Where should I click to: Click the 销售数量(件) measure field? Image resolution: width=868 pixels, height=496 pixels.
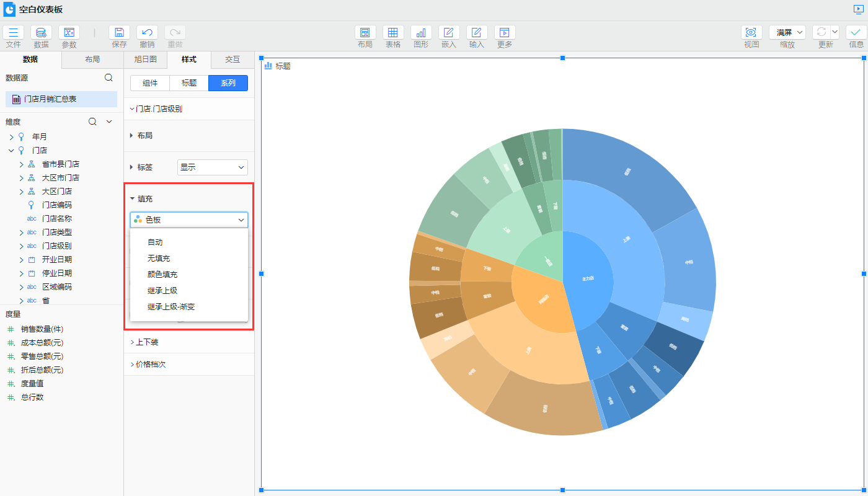click(x=42, y=329)
